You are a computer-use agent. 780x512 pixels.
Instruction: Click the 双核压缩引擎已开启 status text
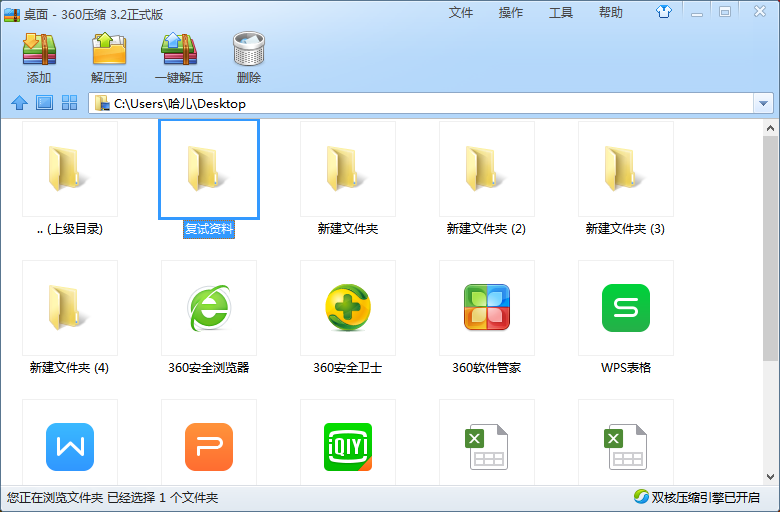705,497
